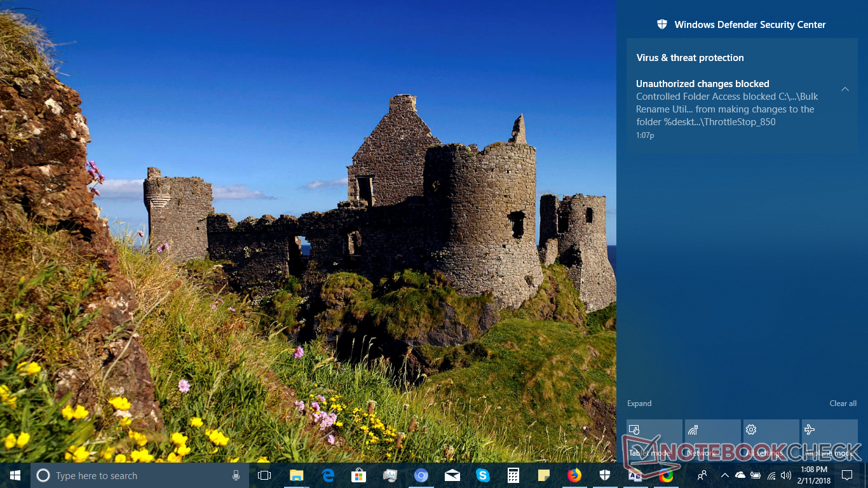Expand the quick actions panel
Viewport: 868px width, 488px height.
click(x=639, y=403)
